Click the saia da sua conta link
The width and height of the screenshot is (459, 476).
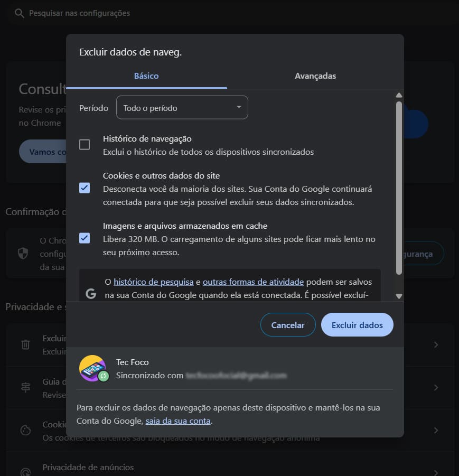[x=178, y=421]
